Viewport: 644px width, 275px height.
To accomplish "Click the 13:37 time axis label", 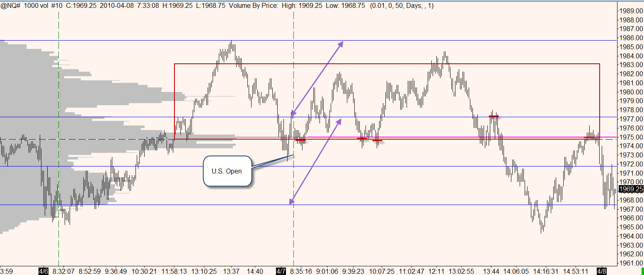I will coord(232,272).
